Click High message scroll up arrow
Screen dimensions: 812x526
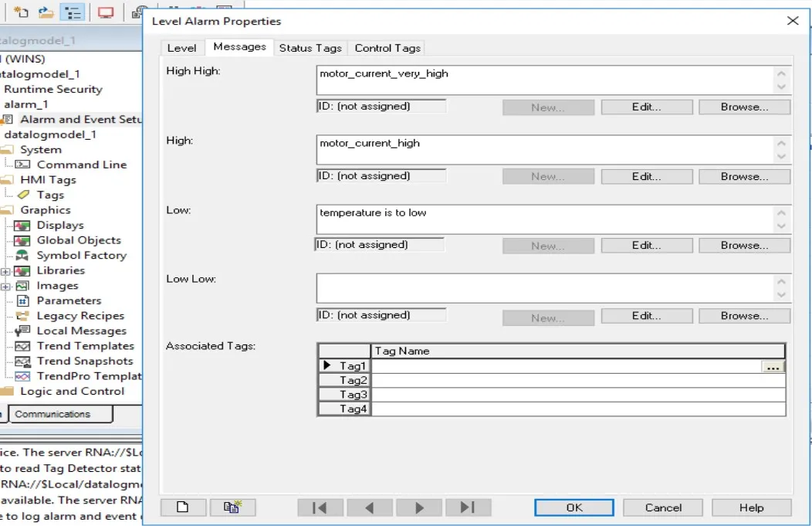781,143
